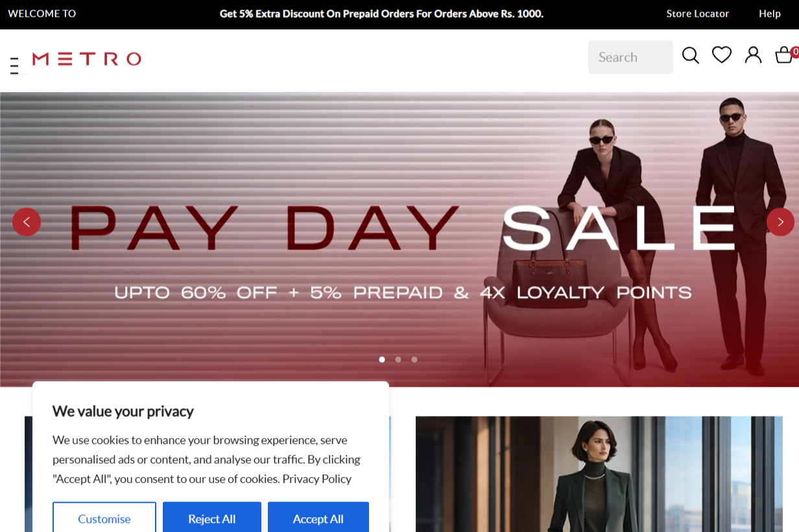Screen dimensions: 799x532
Task: Click the Reject All button
Action: click(x=212, y=518)
